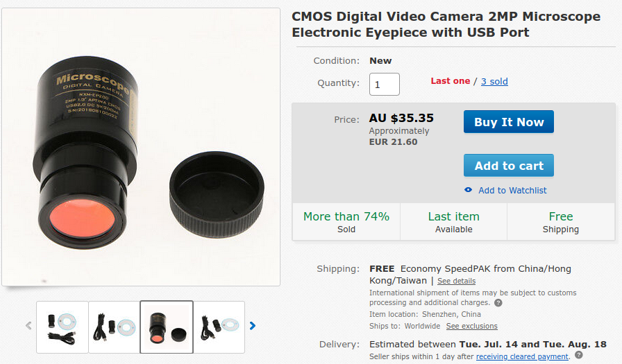Click the help icon after receiving cleared payment

[x=578, y=355]
